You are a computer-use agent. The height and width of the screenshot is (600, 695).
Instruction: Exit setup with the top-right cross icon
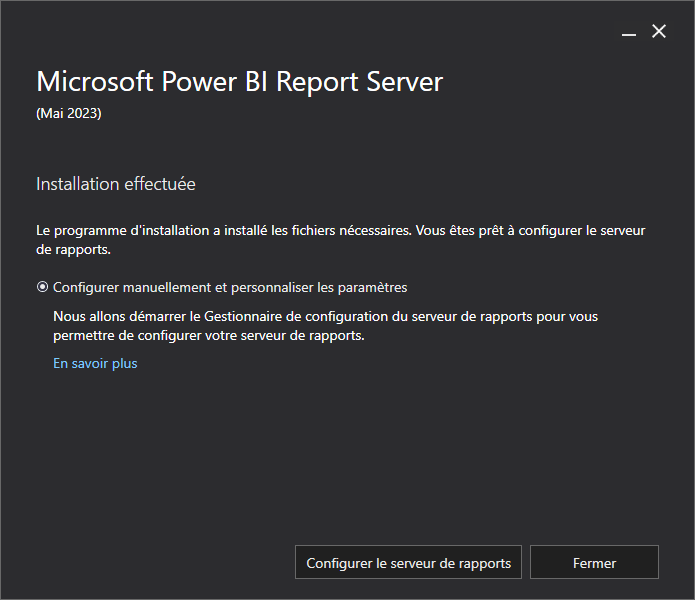(659, 31)
